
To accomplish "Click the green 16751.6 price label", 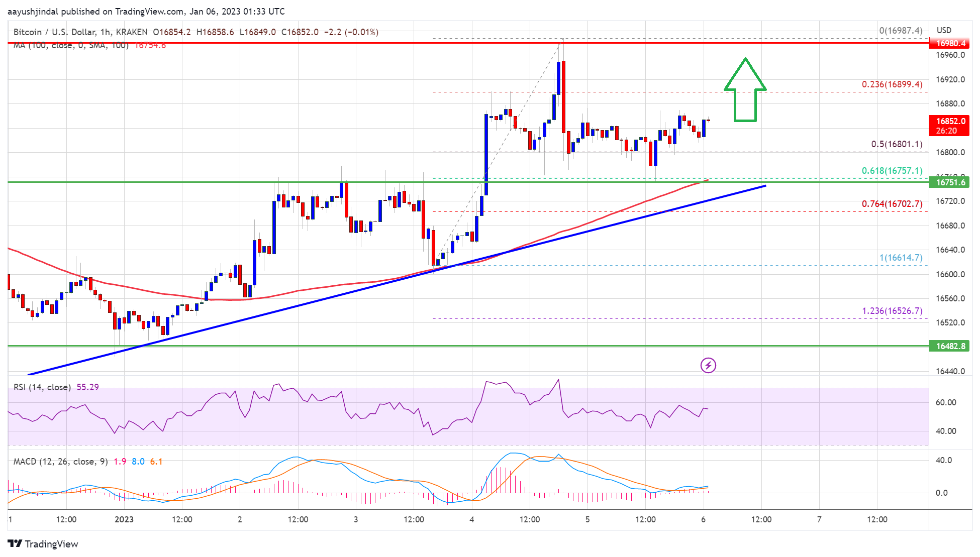I will (950, 182).
